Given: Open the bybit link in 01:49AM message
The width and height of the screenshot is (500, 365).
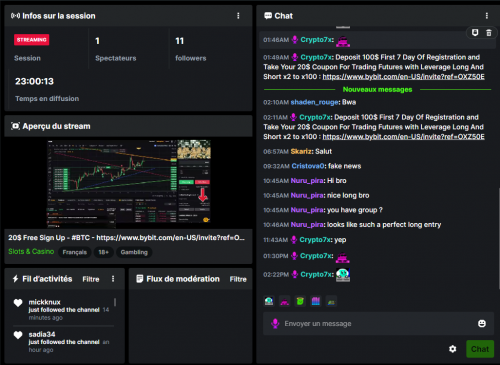Looking at the screenshot, I should [x=403, y=77].
